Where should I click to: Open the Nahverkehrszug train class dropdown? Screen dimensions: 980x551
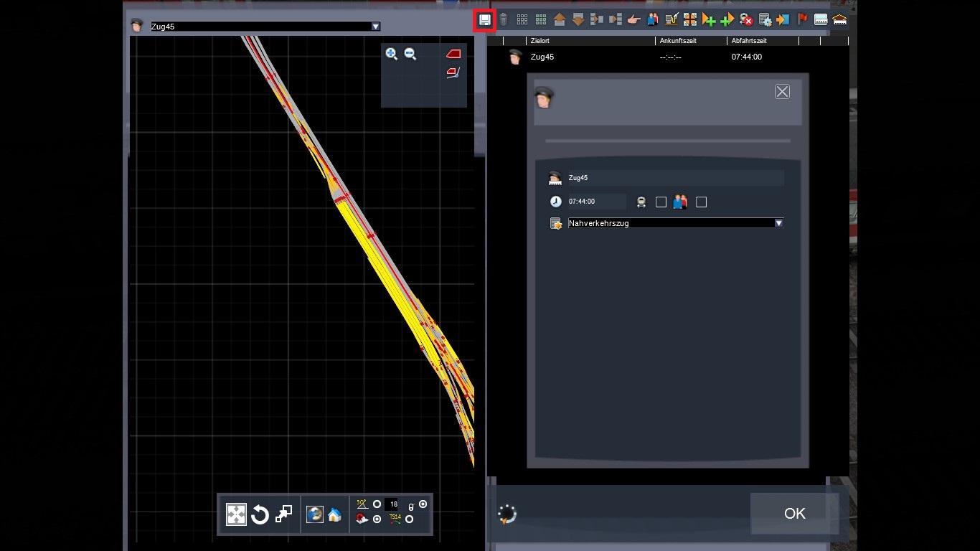tap(778, 223)
